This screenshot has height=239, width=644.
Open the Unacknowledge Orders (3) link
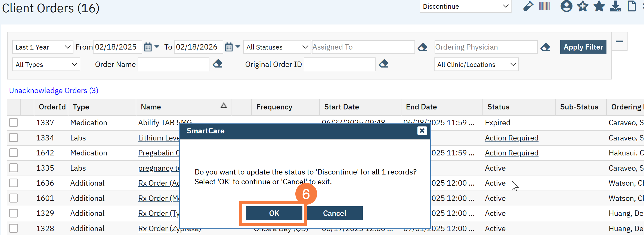54,90
